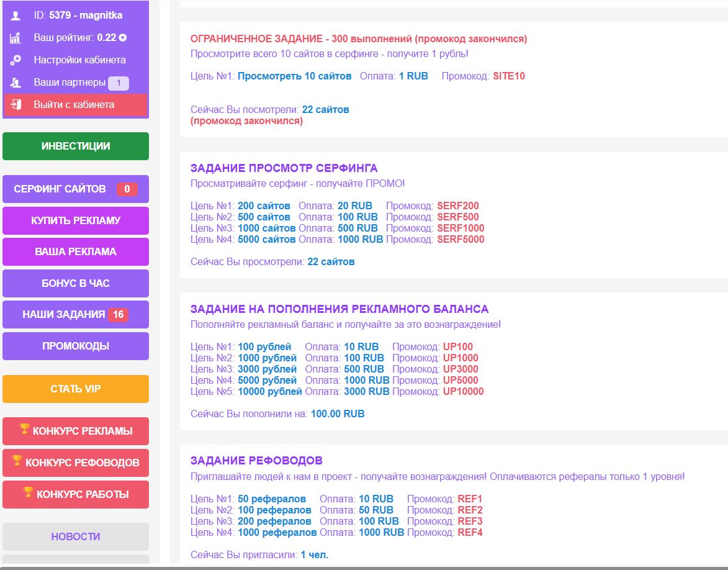Open the НОВОСТИ section
This screenshot has height=570, width=728.
pyautogui.click(x=76, y=536)
